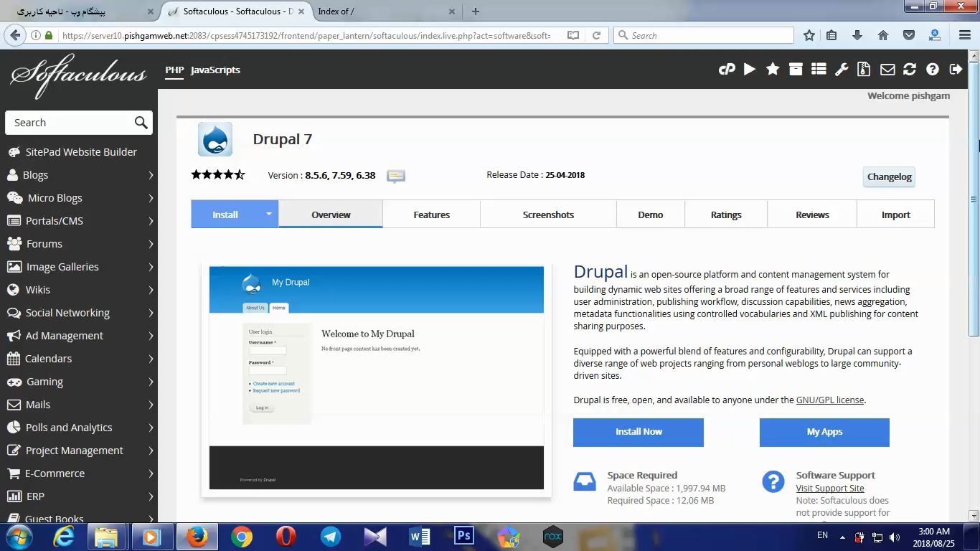980x551 pixels.
Task: Open the Softaculous demo play icon
Action: point(750,70)
